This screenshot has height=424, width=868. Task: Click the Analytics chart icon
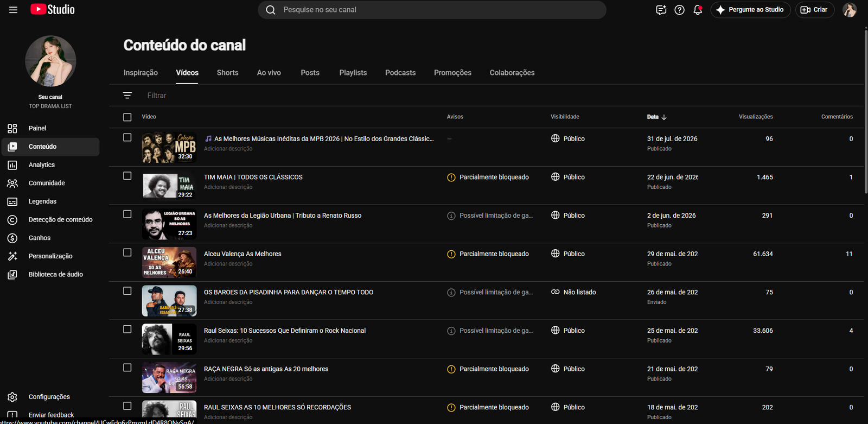12,165
